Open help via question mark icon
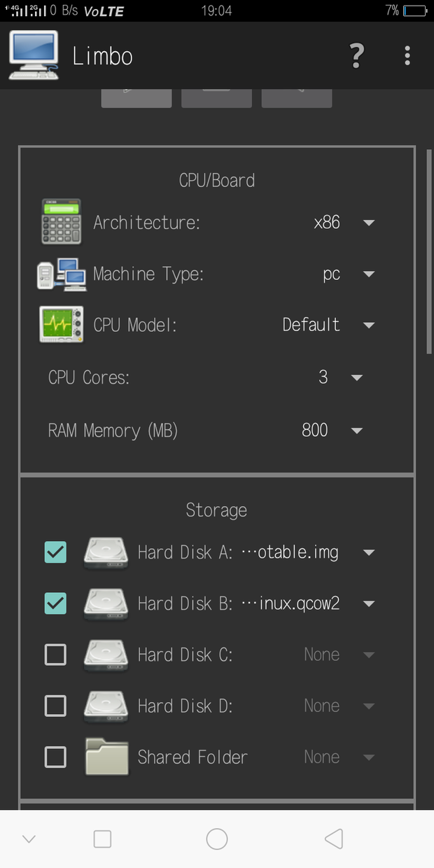The height and width of the screenshot is (868, 434). point(356,55)
